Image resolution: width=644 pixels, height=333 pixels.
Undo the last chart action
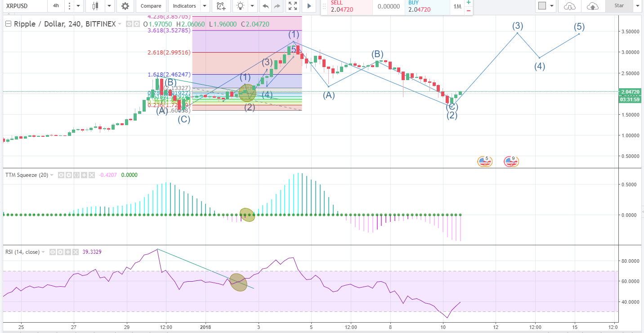click(265, 6)
